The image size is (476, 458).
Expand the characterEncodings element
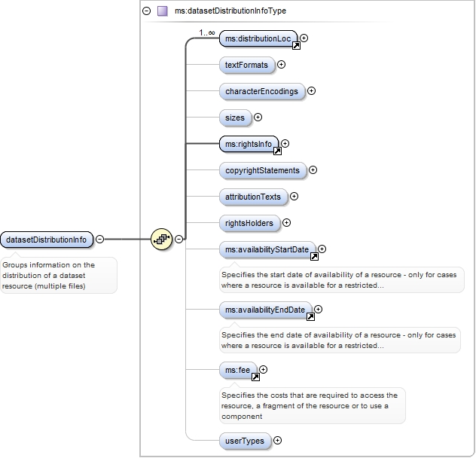[311, 91]
